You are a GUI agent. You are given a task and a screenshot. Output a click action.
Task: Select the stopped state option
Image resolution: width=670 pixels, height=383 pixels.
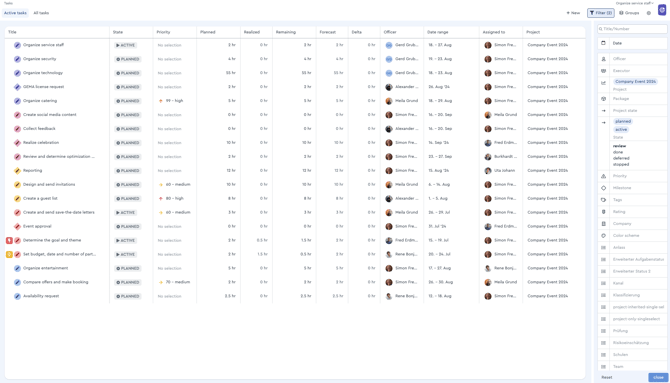(621, 164)
